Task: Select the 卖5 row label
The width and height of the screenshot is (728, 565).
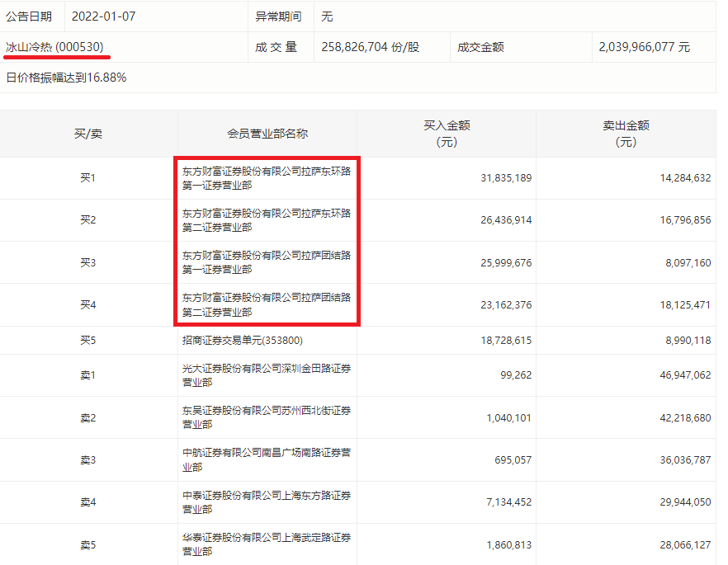Action: coord(87,545)
